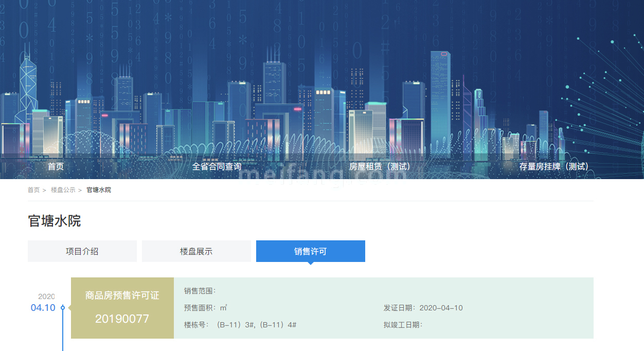Screen dimensions: 644x351
Task: Click the 04.10 timeline date
Action: (x=43, y=308)
